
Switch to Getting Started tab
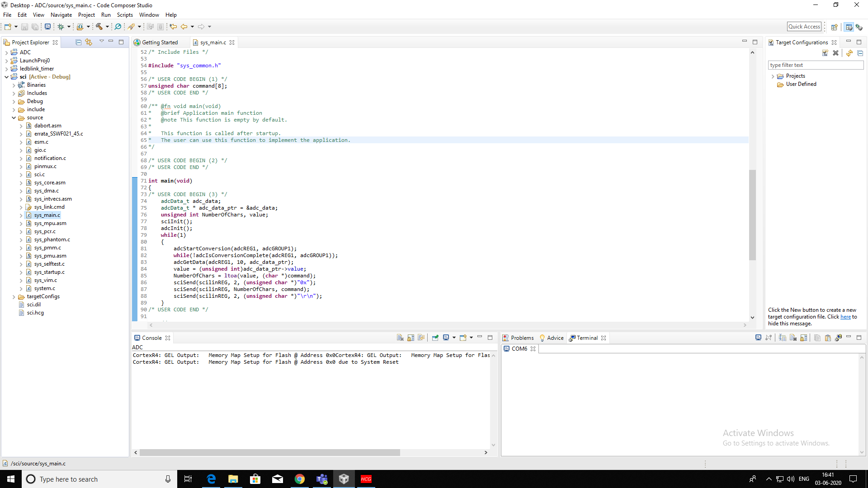point(160,42)
